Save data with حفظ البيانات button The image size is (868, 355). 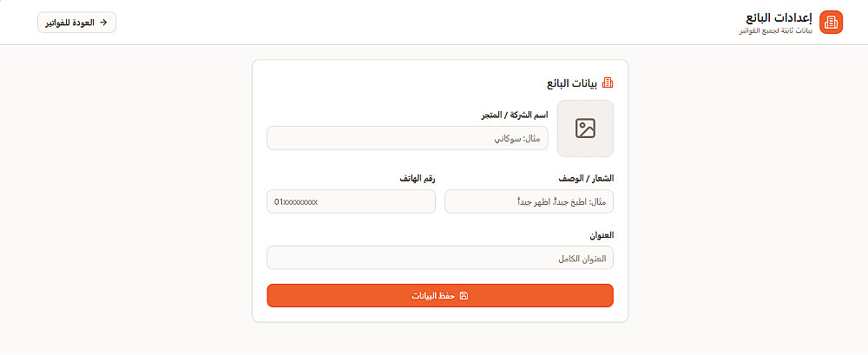coord(440,296)
